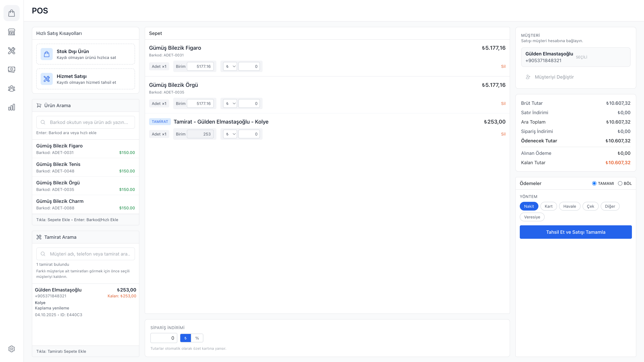Open discount type dropdown for the Tamirat item
This screenshot has width=644, height=362.
(x=230, y=134)
